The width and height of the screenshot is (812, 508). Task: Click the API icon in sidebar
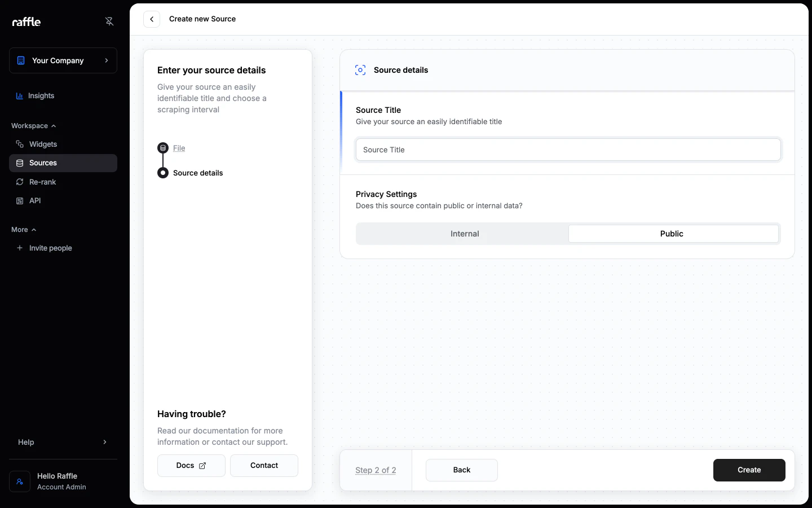tap(20, 201)
